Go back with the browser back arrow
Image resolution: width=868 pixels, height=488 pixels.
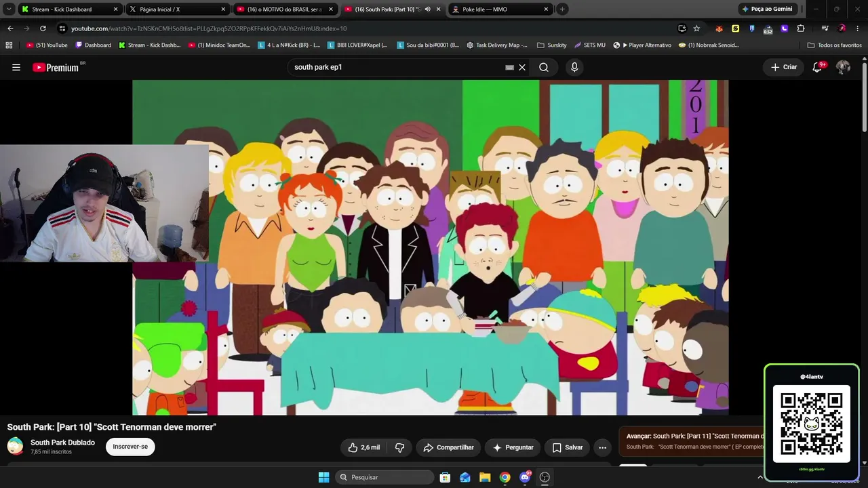10,28
